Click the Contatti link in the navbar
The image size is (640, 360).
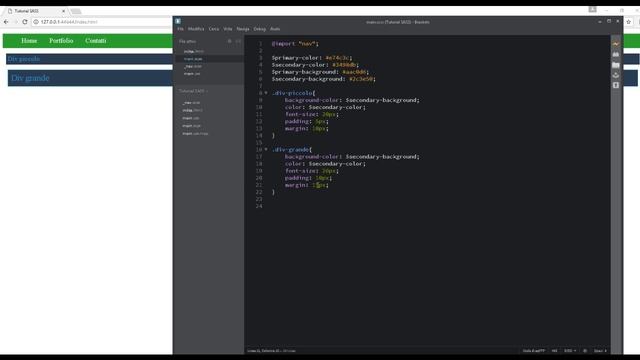point(96,41)
